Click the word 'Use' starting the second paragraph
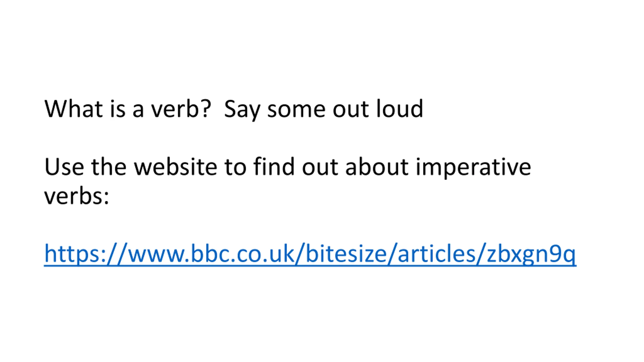Screen dimensions: 644x362 tap(64, 167)
